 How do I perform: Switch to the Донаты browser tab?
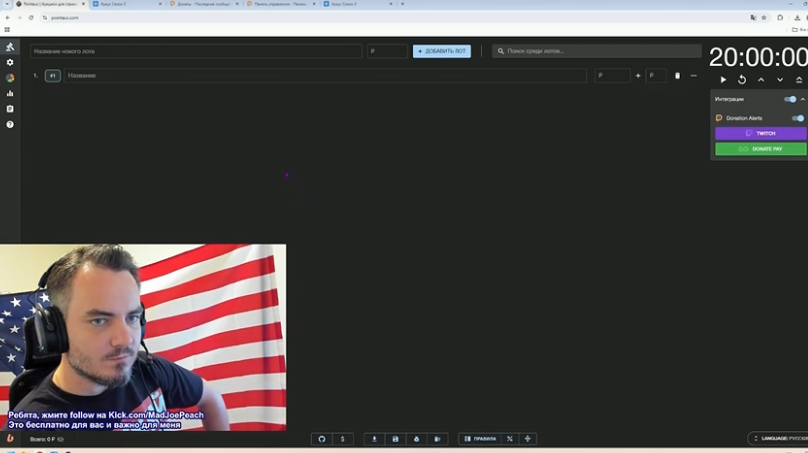click(205, 4)
